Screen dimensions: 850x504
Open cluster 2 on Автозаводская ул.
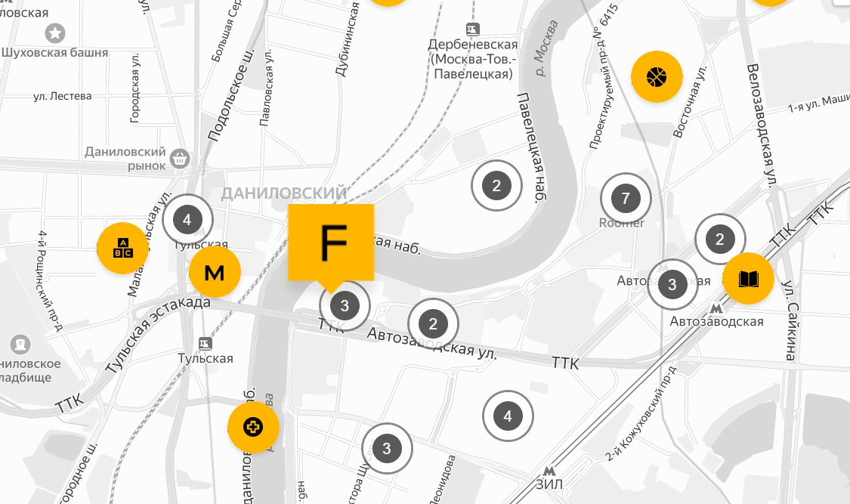pyautogui.click(x=433, y=324)
